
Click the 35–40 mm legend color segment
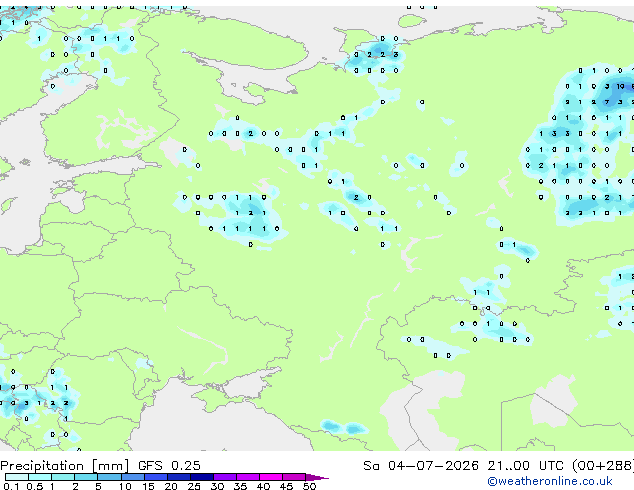pos(248,477)
